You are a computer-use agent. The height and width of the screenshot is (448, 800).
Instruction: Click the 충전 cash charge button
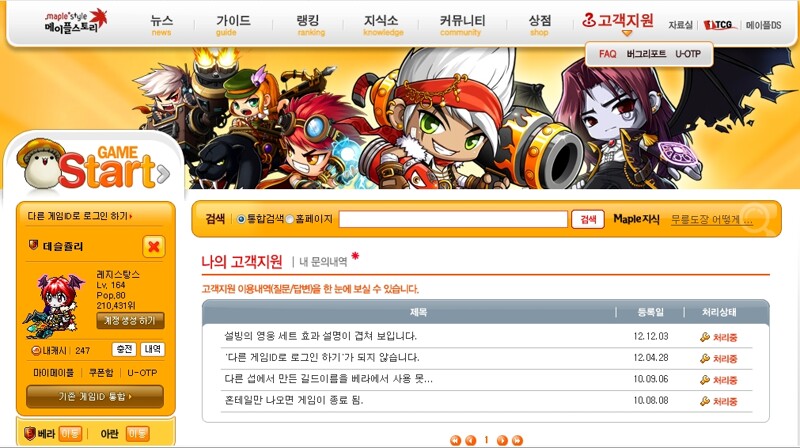coord(124,350)
